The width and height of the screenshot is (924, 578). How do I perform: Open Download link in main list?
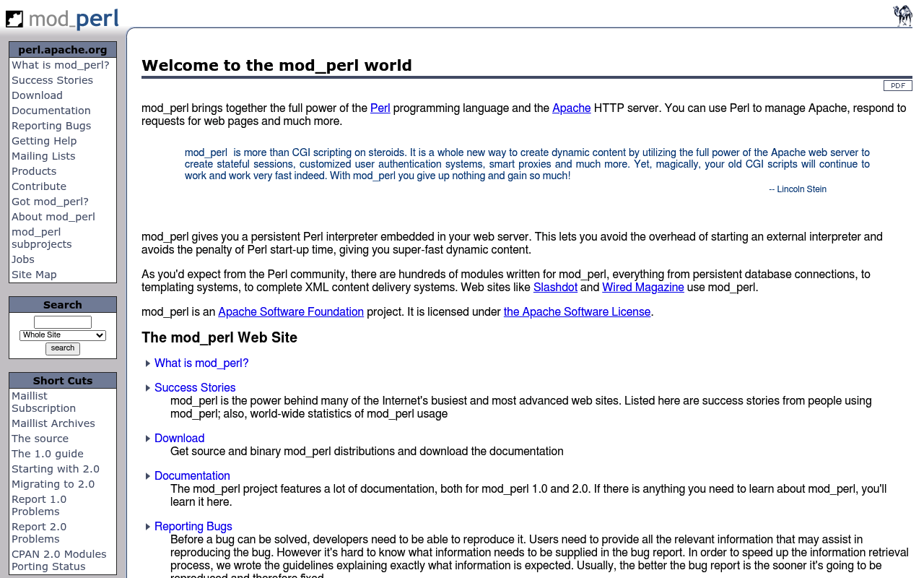(x=180, y=439)
